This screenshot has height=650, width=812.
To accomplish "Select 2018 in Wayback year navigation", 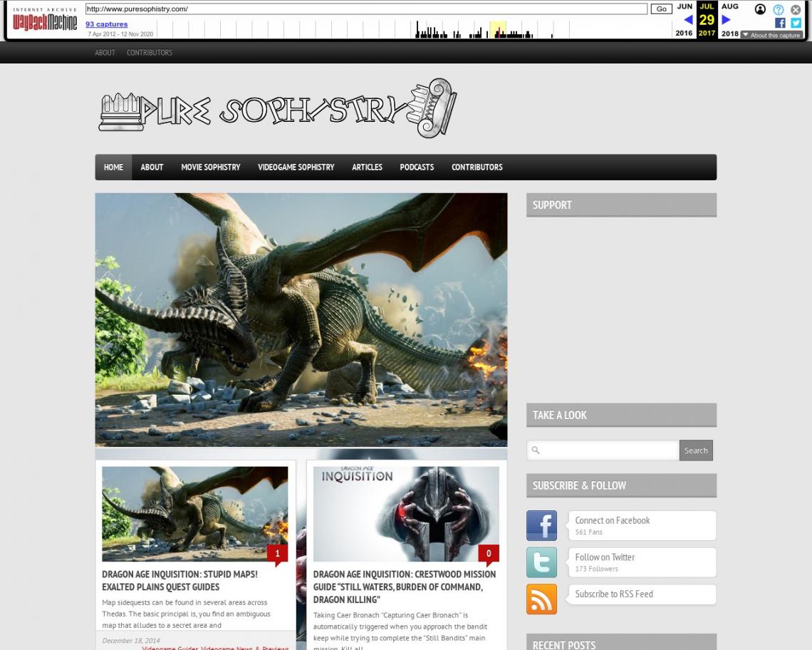I will point(730,33).
